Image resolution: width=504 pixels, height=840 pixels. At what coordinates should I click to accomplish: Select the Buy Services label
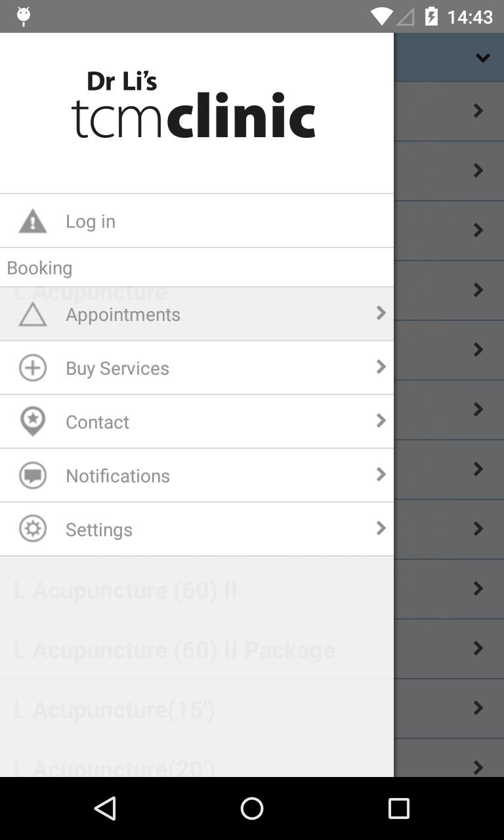[x=117, y=368]
